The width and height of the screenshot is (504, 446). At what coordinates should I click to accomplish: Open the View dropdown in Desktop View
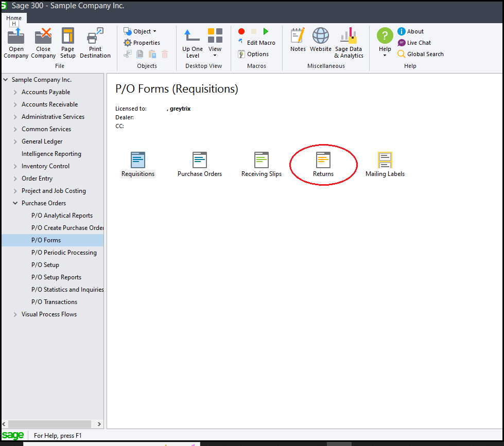pyautogui.click(x=215, y=43)
